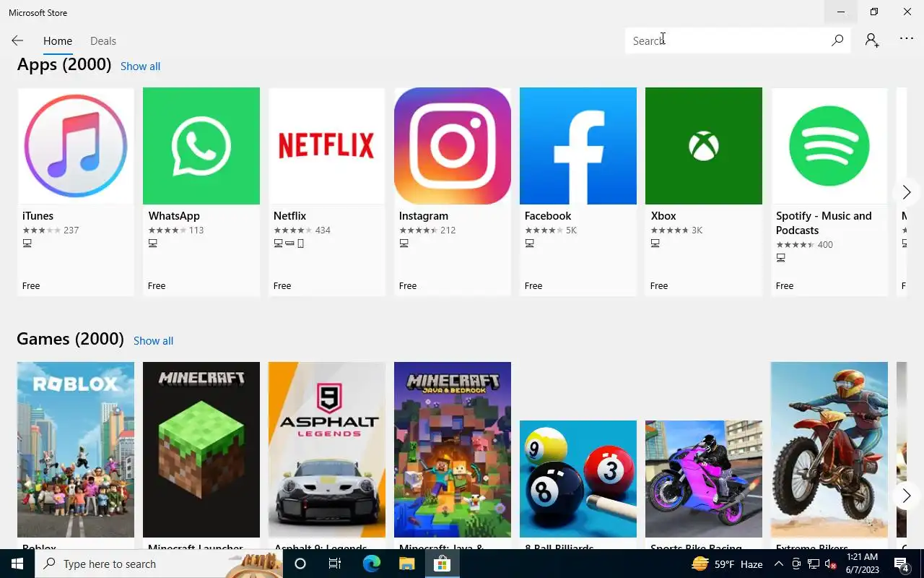Screen dimensions: 924x578
Task: Click the taskbar Type here to search box
Action: click(x=159, y=564)
